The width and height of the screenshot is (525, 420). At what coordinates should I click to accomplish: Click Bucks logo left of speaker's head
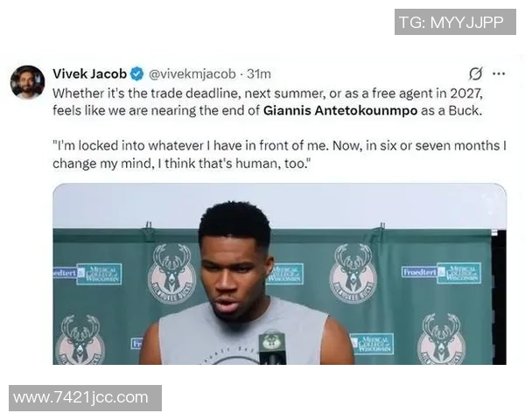(171, 273)
